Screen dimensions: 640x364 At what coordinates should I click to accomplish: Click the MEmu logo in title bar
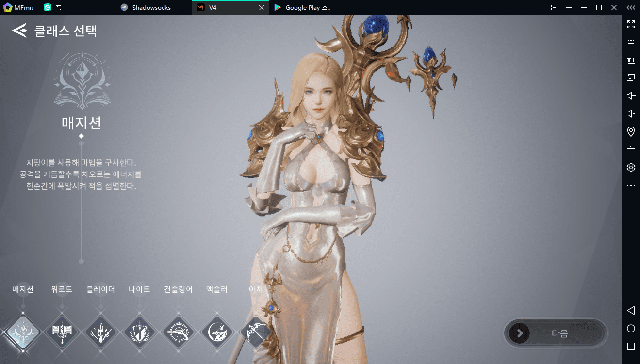[8, 7]
